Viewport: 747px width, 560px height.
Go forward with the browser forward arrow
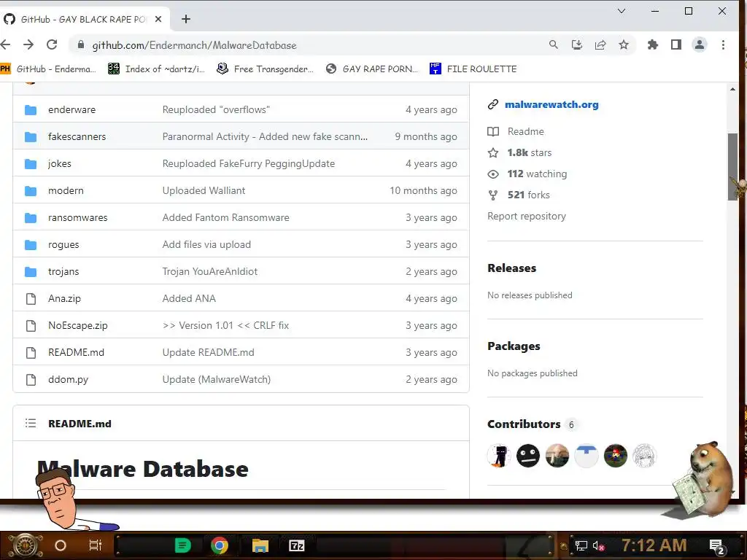pyautogui.click(x=28, y=44)
